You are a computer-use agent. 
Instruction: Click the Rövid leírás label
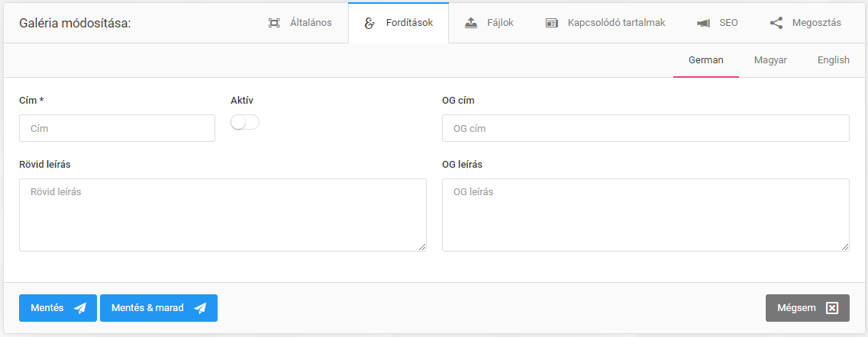(45, 165)
